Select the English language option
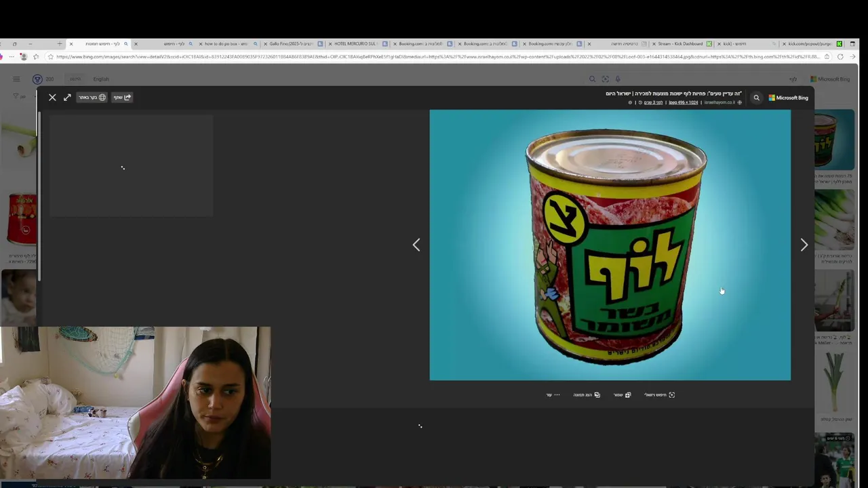The height and width of the screenshot is (488, 868). [100, 79]
